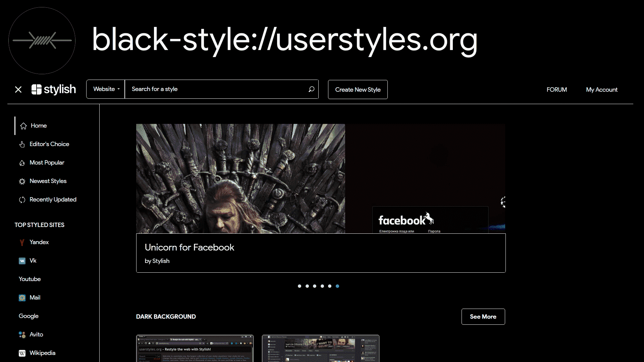
Task: Click Create New Style button
Action: 358,90
